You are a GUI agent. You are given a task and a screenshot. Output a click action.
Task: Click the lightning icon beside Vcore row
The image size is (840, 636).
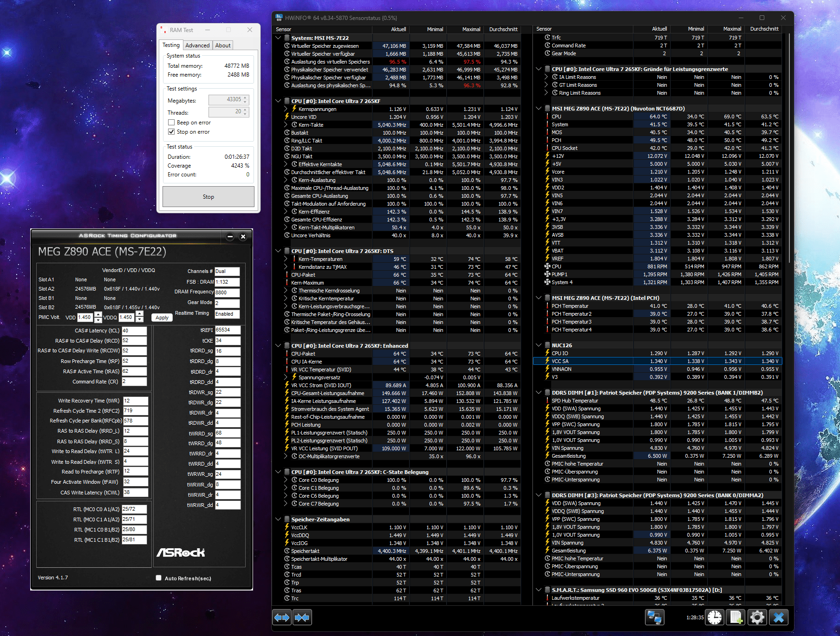point(547,172)
